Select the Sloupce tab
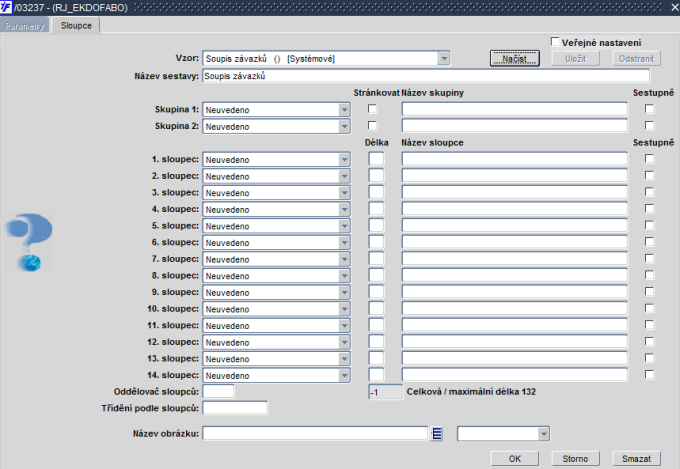680x469 pixels. [76, 26]
